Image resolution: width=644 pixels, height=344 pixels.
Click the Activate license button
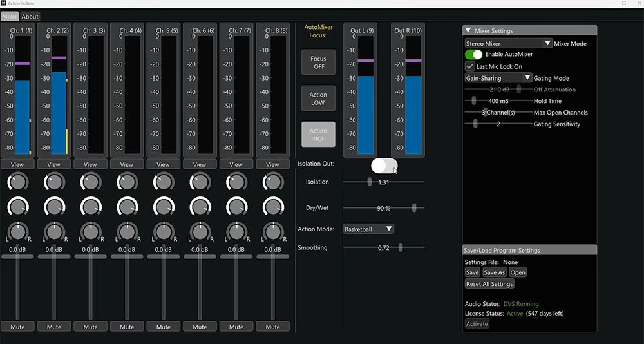(477, 324)
